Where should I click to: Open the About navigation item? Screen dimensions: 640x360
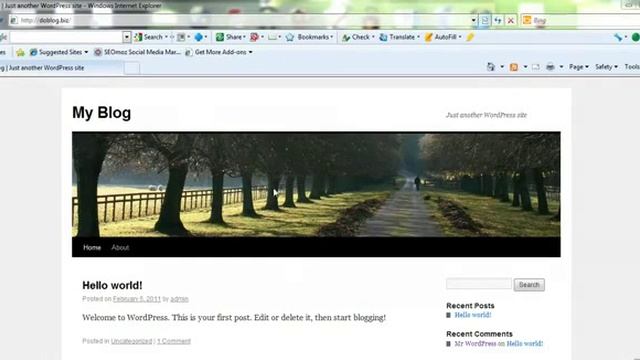tap(120, 247)
